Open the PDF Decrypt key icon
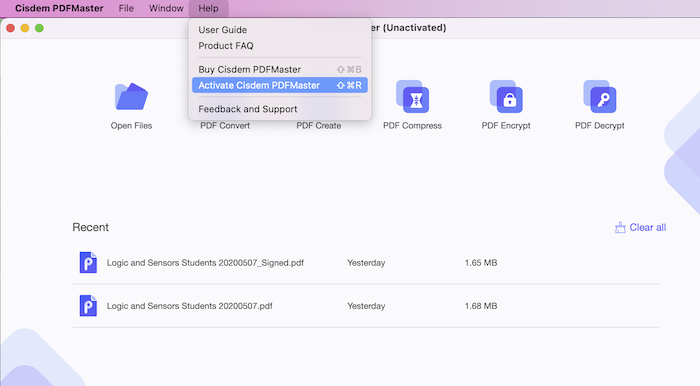Screen dimensions: 700x386 point(600,96)
